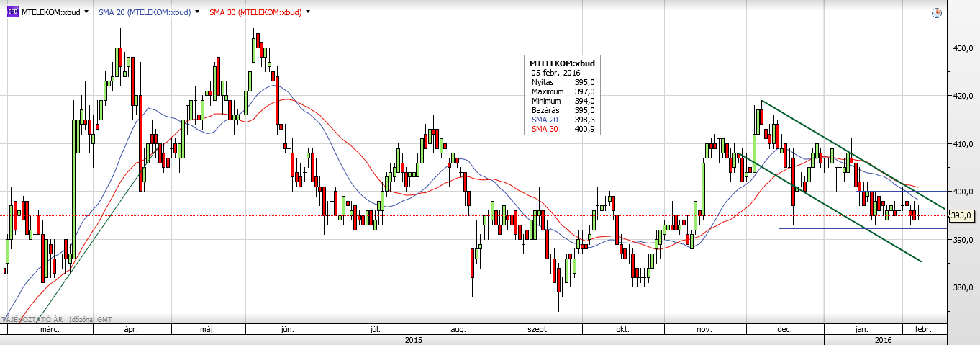
Task: Select the Minimum 394,0 row
Action: (x=563, y=101)
